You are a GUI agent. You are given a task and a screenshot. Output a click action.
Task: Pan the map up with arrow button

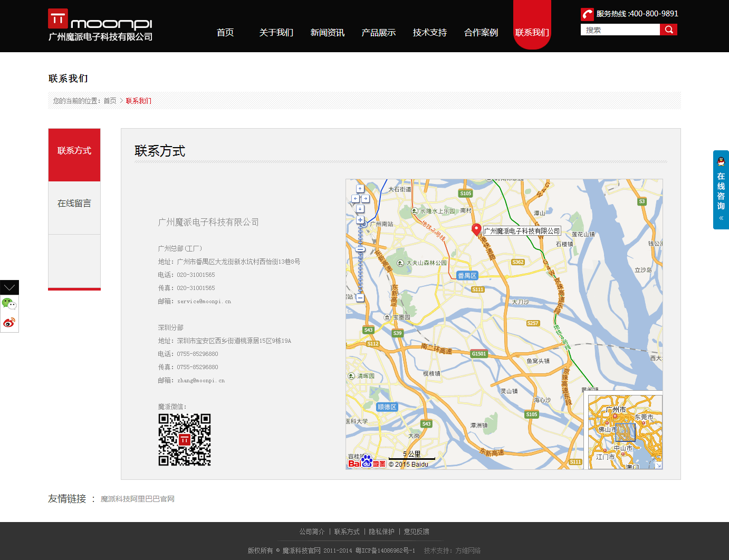click(360, 189)
